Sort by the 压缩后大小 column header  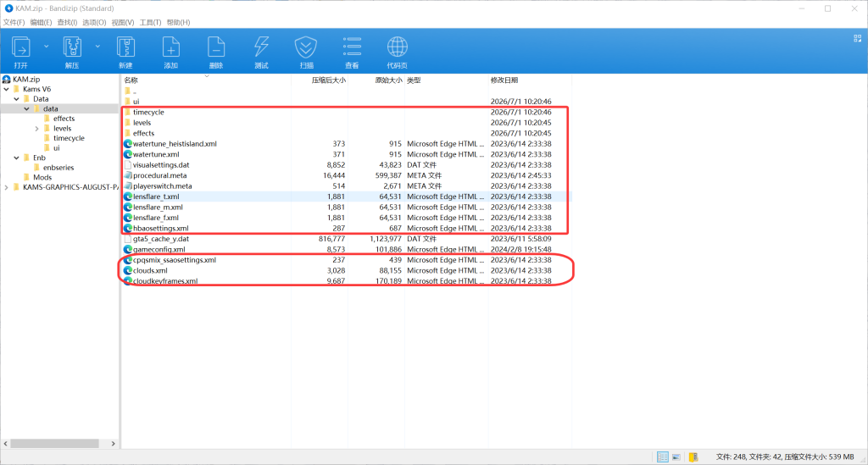pyautogui.click(x=328, y=80)
